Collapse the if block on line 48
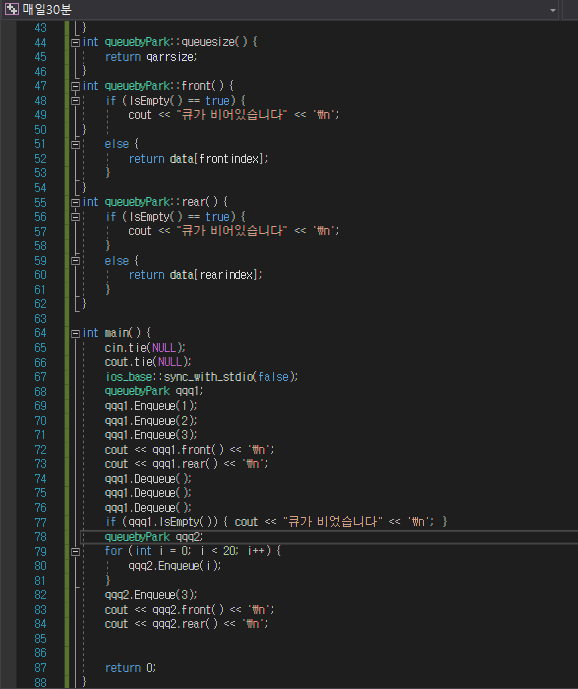 click(x=75, y=101)
